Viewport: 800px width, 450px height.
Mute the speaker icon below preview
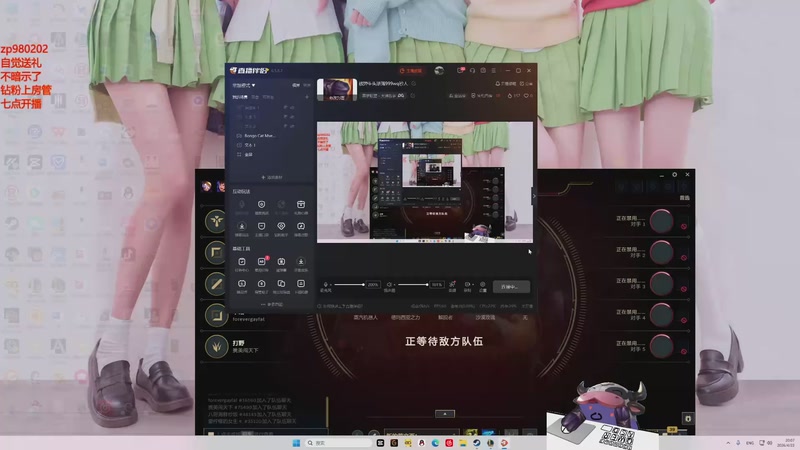click(x=389, y=284)
